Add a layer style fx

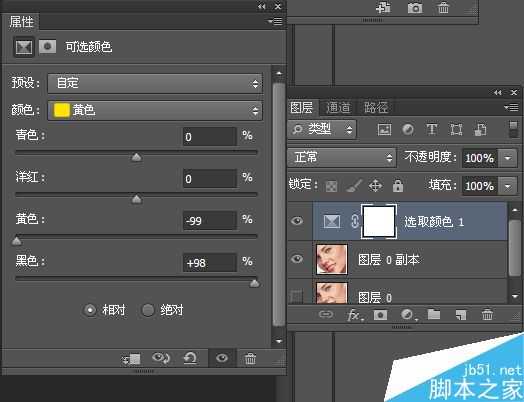point(355,315)
